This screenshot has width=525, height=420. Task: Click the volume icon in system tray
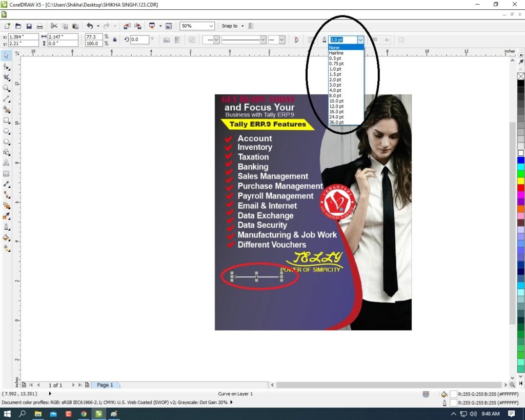tap(473, 414)
